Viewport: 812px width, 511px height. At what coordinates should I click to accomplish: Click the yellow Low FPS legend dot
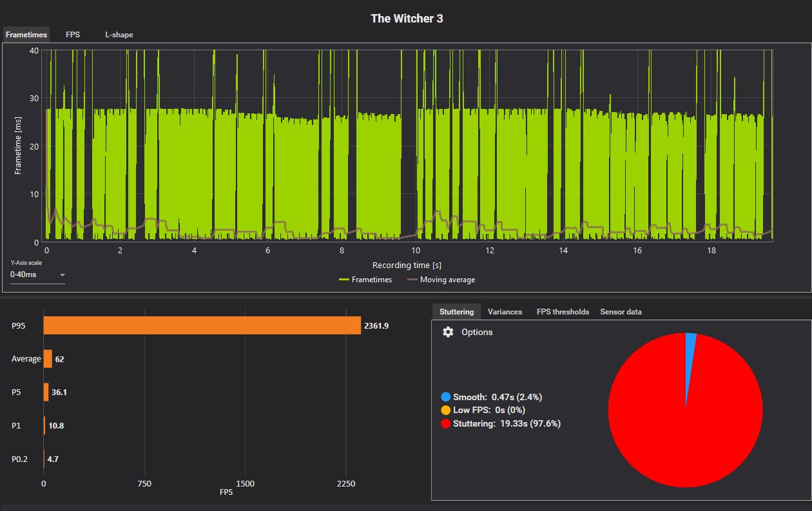(x=446, y=410)
